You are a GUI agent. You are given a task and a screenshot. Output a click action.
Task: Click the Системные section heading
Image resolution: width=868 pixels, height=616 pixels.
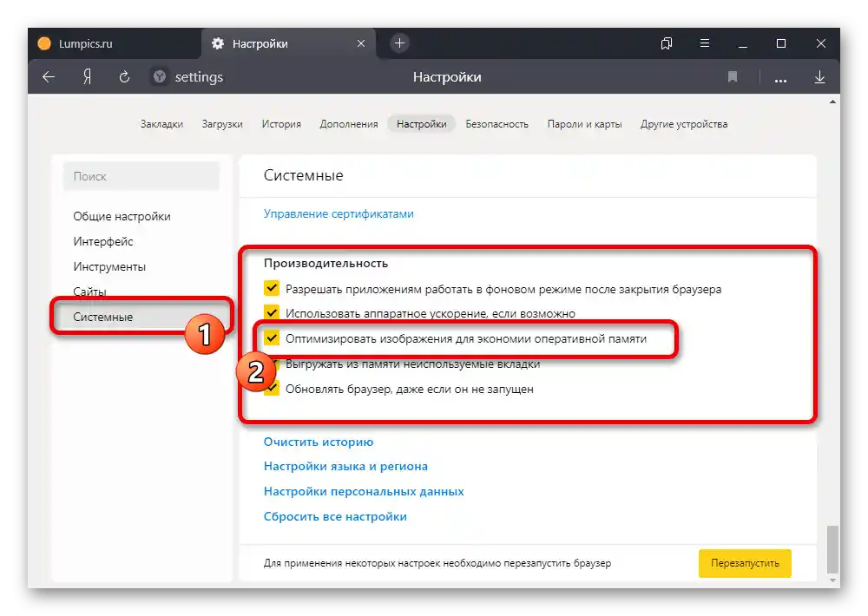click(x=303, y=175)
